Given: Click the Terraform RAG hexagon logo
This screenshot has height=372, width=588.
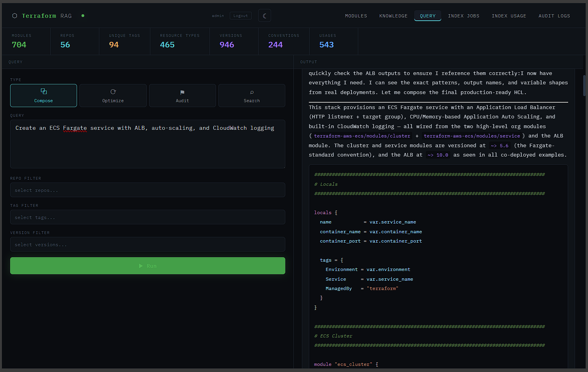Looking at the screenshot, I should [15, 16].
